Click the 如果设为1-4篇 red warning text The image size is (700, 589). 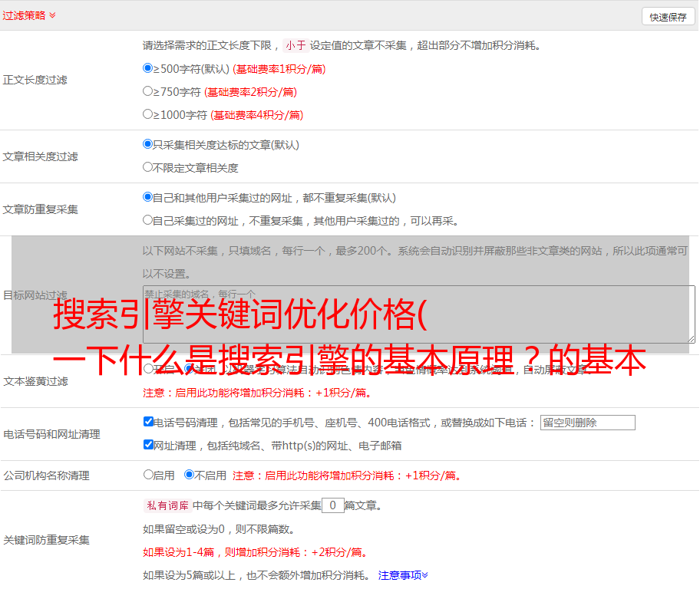256,552
